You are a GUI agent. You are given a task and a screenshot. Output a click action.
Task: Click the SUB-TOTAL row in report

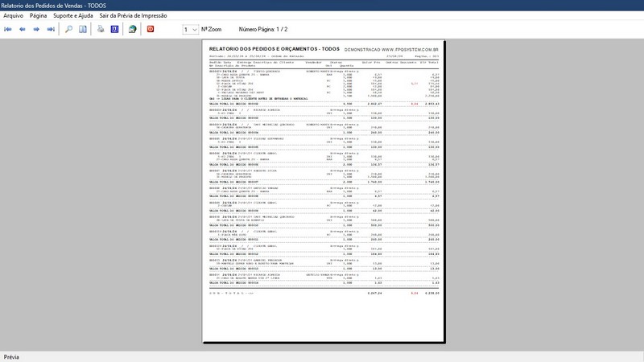[324, 293]
